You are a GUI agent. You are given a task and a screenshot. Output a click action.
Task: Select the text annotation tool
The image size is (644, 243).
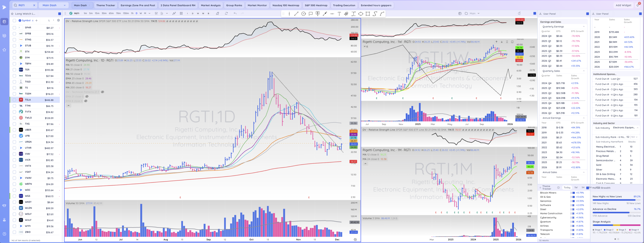click(339, 14)
